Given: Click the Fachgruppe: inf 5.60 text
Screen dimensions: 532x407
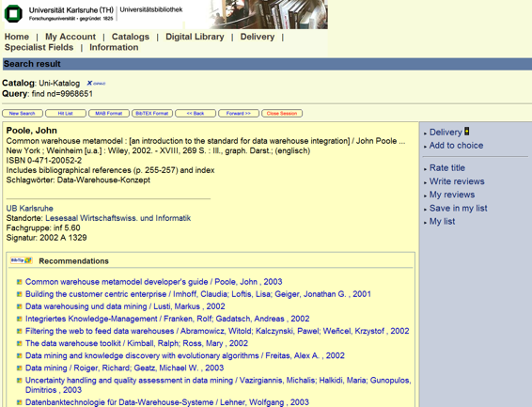Looking at the screenshot, I should pyautogui.click(x=43, y=227).
